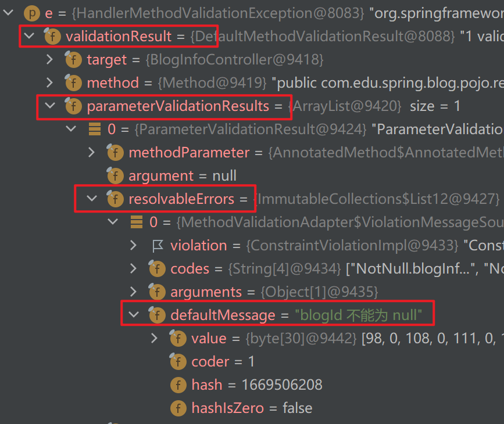The image size is (504, 424).
Task: Click the field icon of target
Action: click(x=73, y=59)
